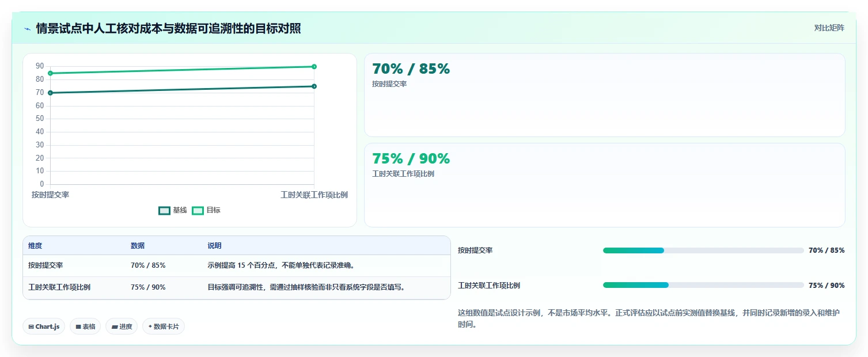This screenshot has width=868, height=357.
Task: Click the 进度 tag chip
Action: [122, 326]
